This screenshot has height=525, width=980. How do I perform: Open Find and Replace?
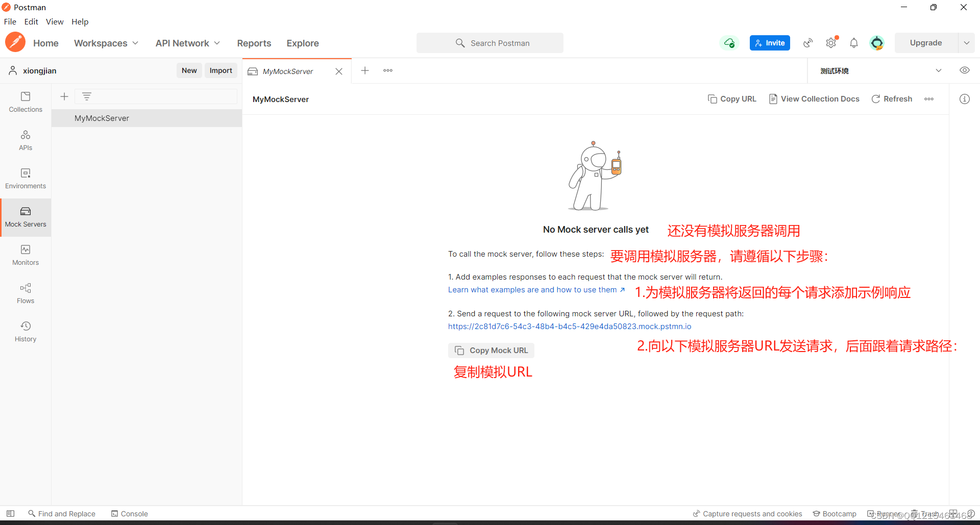click(x=62, y=514)
